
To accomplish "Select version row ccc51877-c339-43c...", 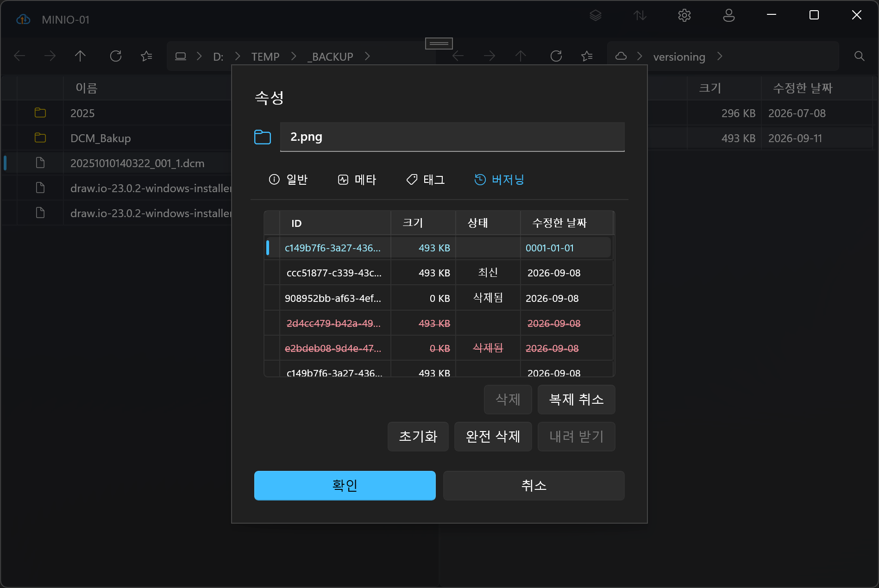I will (x=439, y=273).
